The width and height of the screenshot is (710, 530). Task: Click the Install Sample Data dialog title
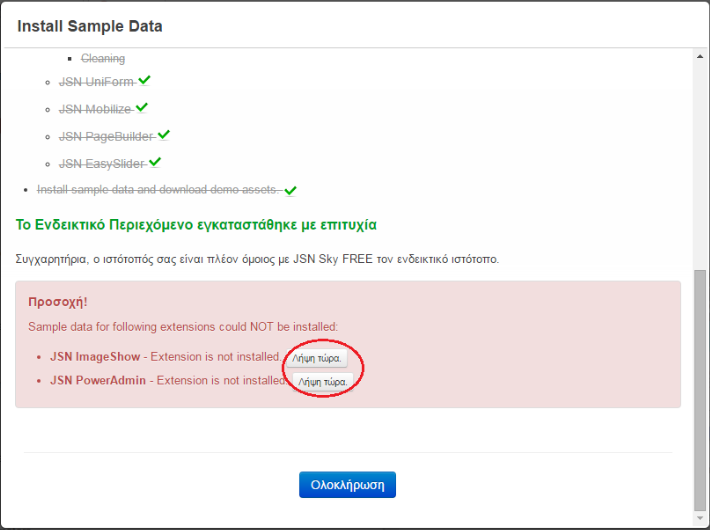[90, 26]
